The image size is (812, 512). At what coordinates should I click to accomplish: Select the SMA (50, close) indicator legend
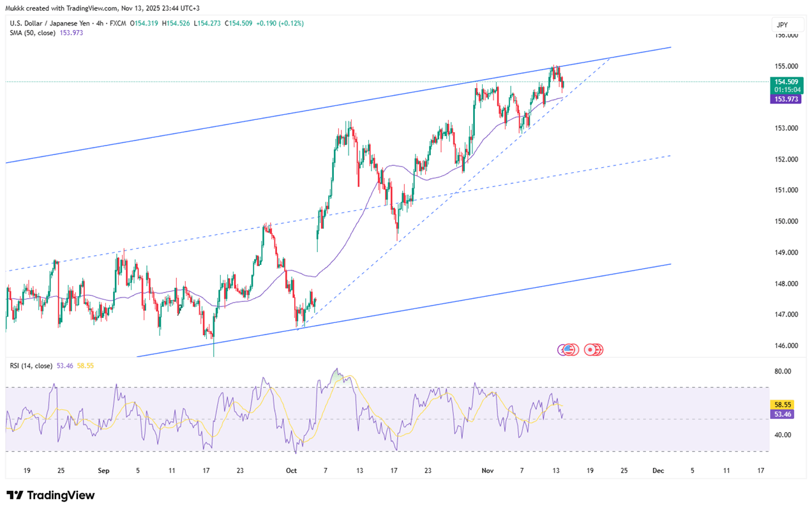click(33, 33)
